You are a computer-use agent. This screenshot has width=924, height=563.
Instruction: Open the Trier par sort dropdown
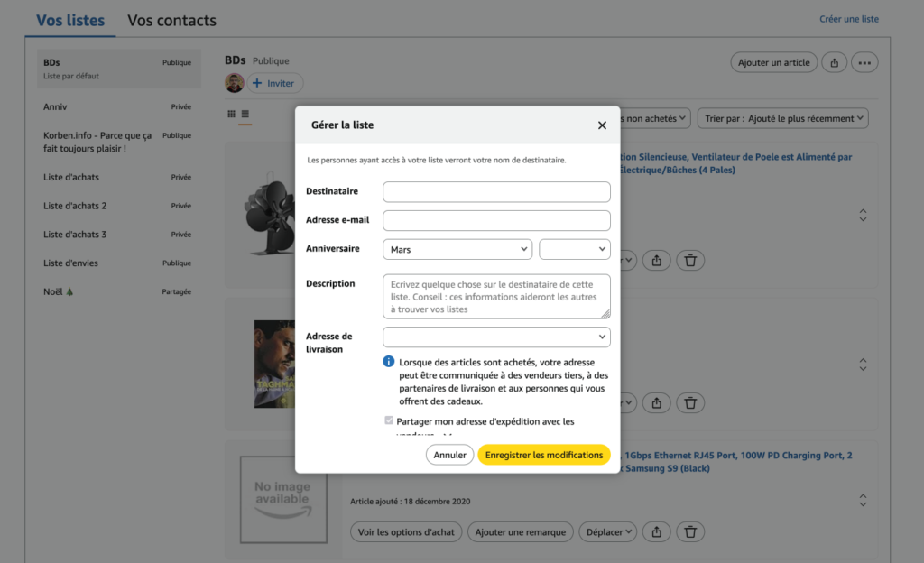(782, 118)
